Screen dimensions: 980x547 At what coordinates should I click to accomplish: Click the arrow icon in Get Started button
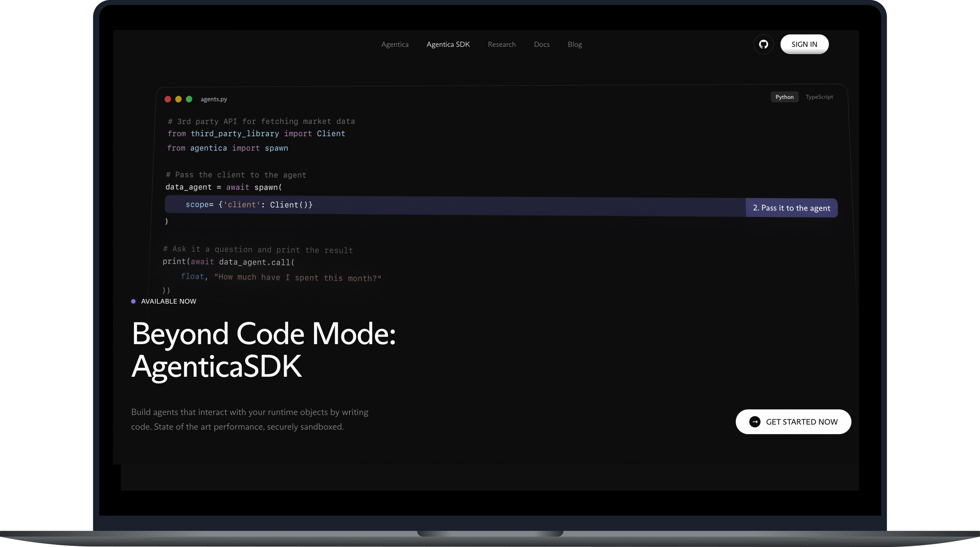click(755, 422)
